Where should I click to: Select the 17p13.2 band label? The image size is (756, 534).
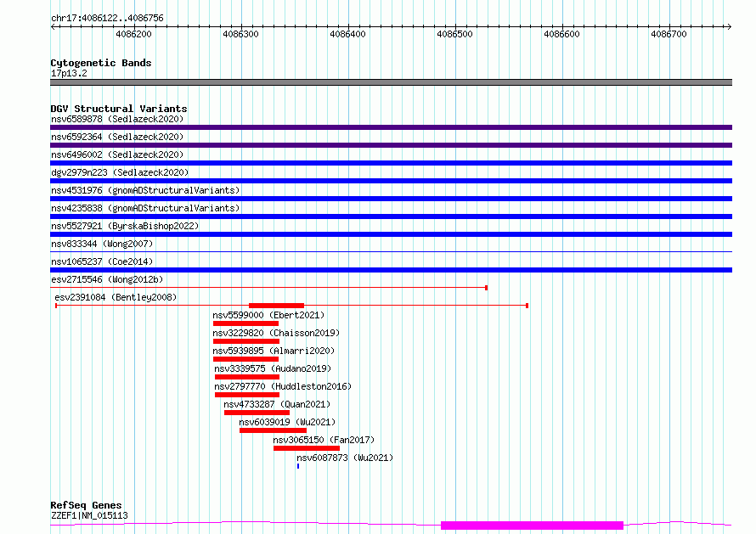[x=69, y=73]
